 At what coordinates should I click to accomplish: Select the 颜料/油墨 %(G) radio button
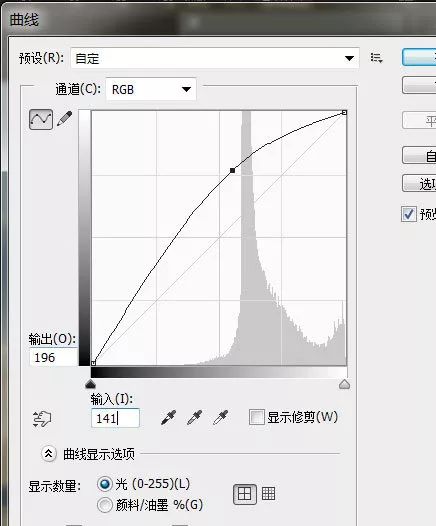pyautogui.click(x=105, y=505)
